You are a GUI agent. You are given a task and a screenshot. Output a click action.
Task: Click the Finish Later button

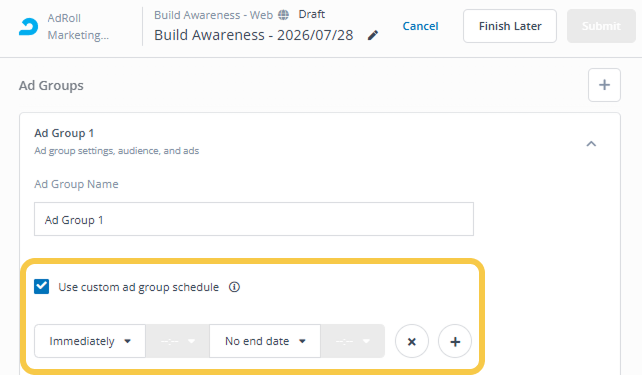[x=510, y=26]
